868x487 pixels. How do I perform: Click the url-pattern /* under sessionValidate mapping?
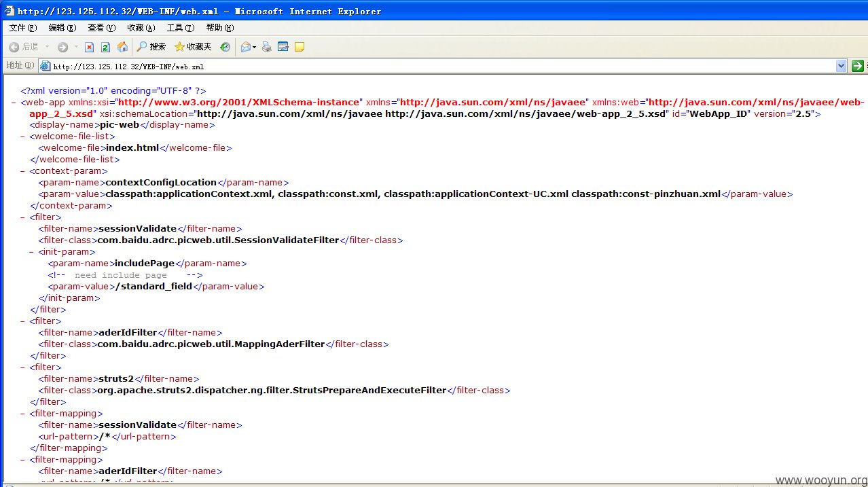pyautogui.click(x=105, y=437)
